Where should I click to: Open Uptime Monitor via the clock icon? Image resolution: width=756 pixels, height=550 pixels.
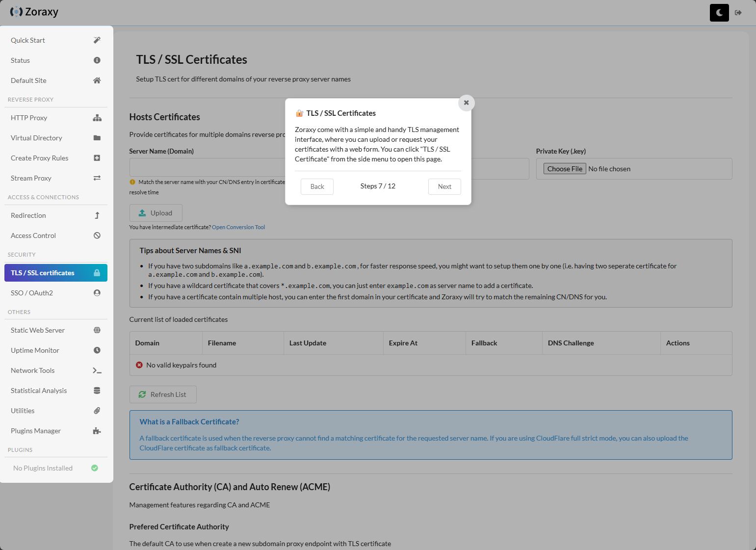tap(97, 350)
